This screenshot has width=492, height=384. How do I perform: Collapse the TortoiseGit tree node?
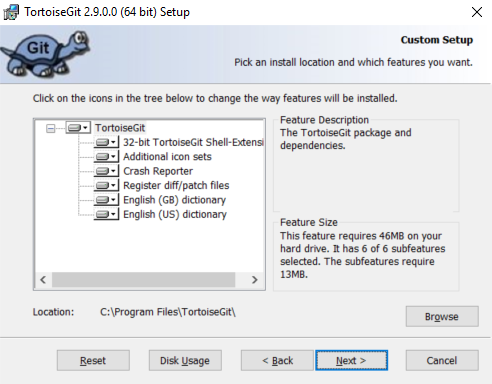click(51, 128)
